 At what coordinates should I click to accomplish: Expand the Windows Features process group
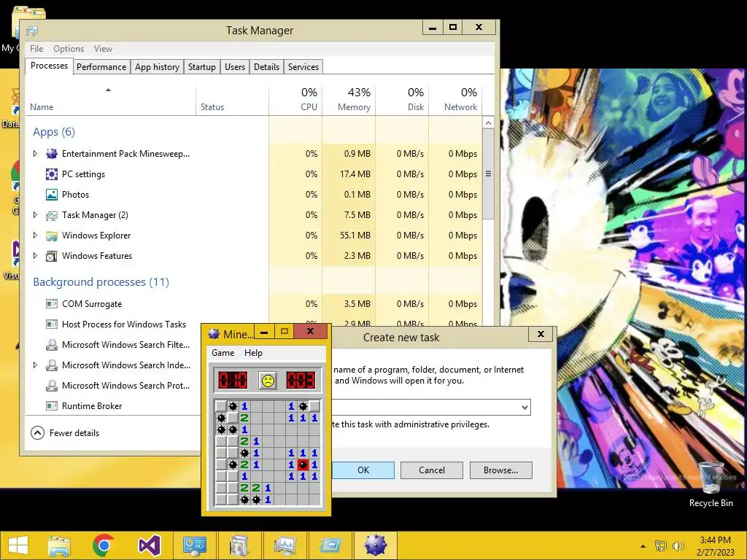click(35, 256)
